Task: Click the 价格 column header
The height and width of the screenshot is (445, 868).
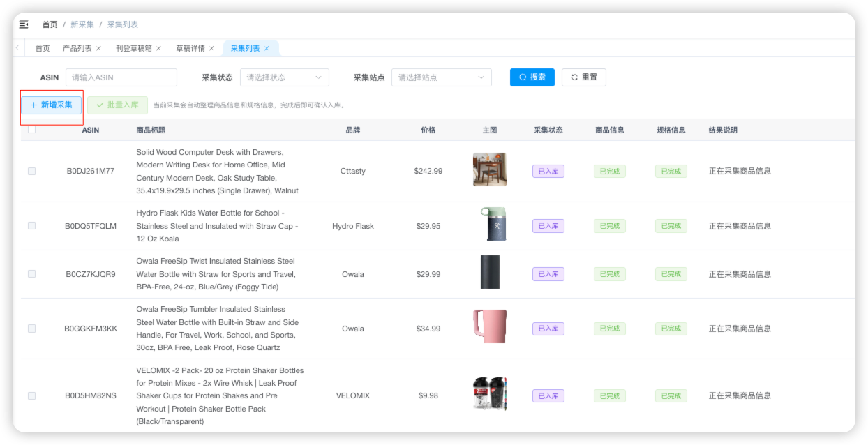Action: [x=428, y=130]
